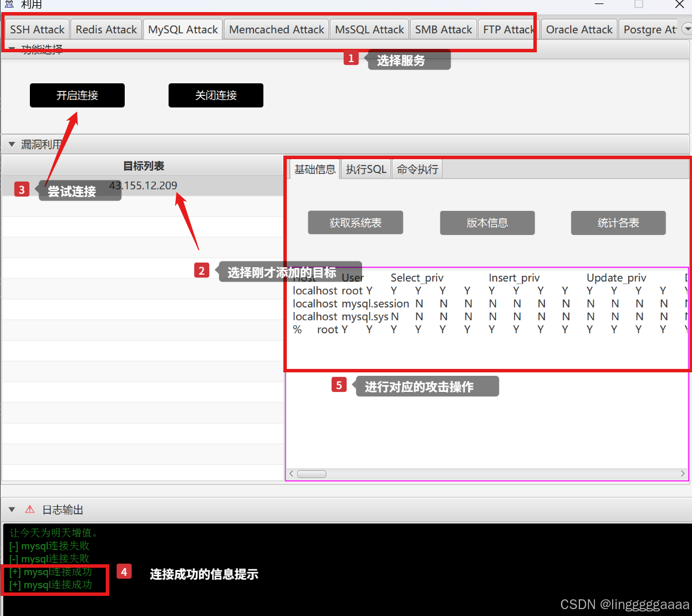The width and height of the screenshot is (692, 616).
Task: Click the 版本信息 button
Action: pyautogui.click(x=487, y=223)
